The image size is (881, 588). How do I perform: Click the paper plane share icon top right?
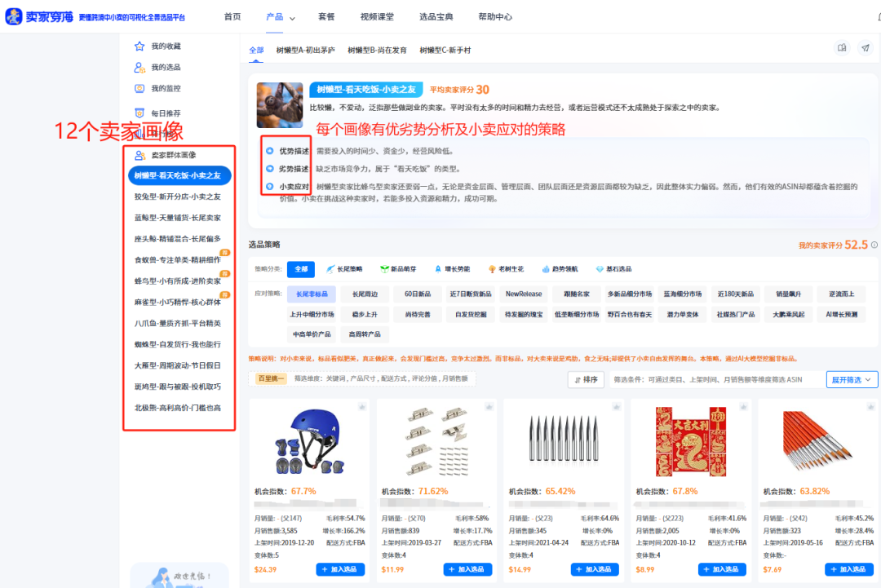point(865,48)
